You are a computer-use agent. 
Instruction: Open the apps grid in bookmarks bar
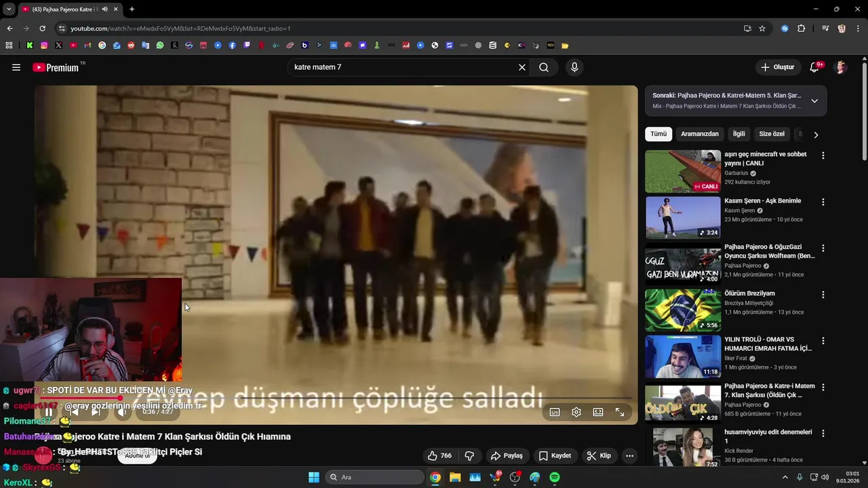click(x=9, y=45)
